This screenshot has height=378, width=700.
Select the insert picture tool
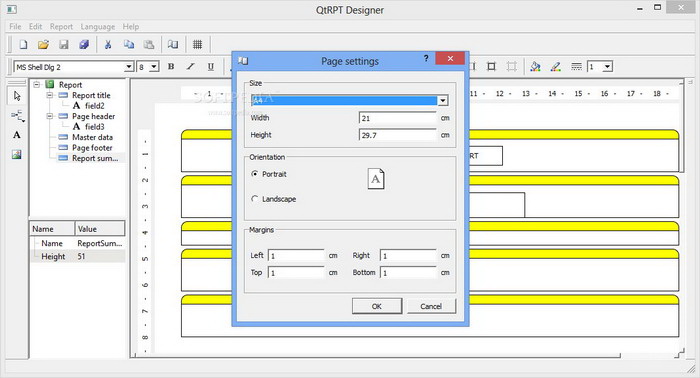pyautogui.click(x=17, y=154)
